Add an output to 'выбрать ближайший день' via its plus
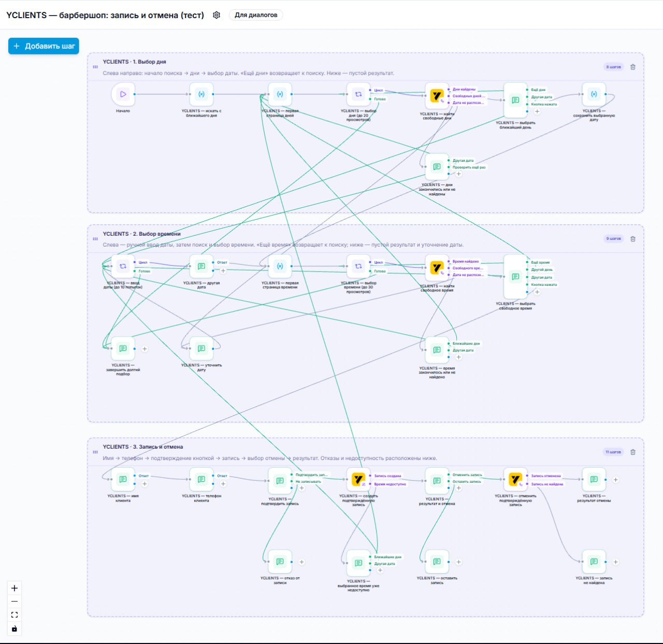 (x=537, y=111)
